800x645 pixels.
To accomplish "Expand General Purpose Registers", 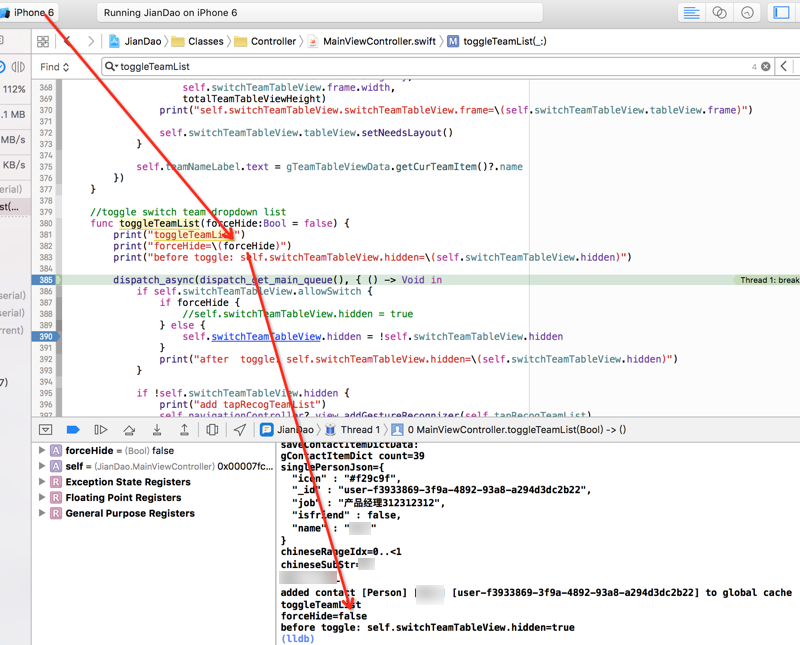I will (42, 513).
